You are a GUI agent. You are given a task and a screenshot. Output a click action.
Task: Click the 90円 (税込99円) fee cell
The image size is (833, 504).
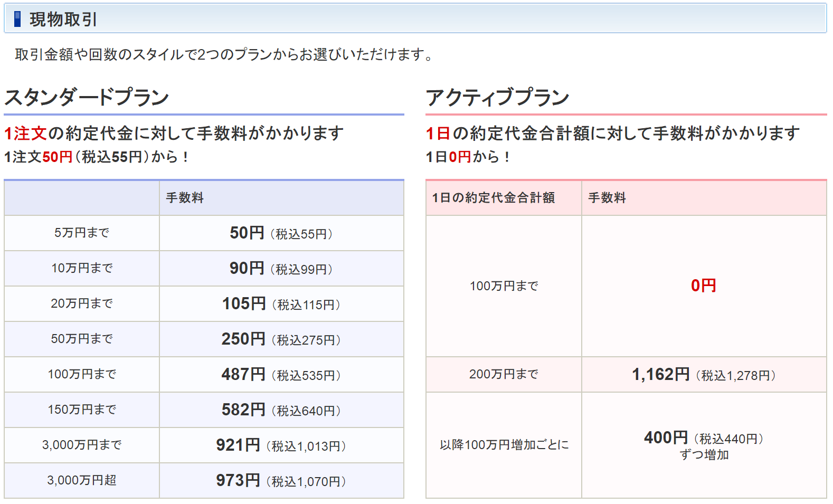(x=281, y=269)
